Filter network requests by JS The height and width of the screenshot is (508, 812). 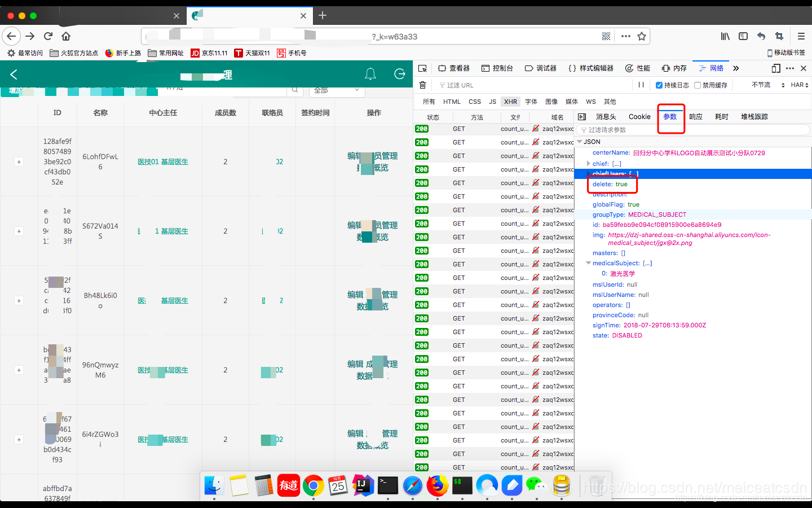tap(492, 102)
